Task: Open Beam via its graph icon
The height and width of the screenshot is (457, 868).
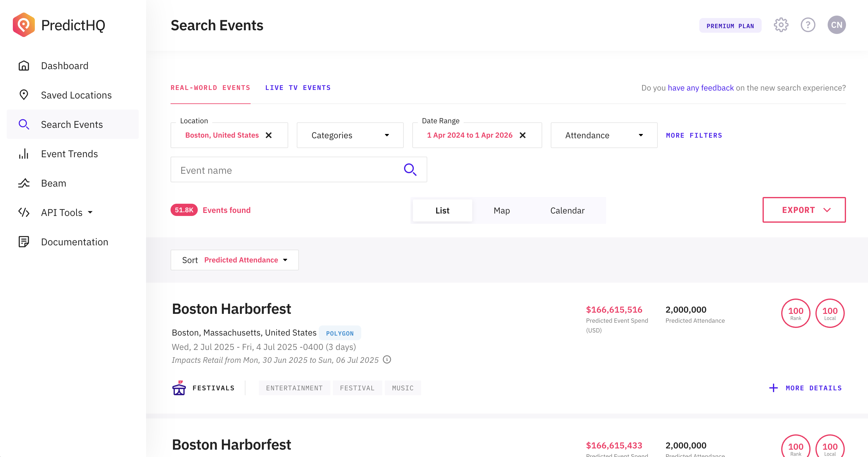Action: (24, 183)
